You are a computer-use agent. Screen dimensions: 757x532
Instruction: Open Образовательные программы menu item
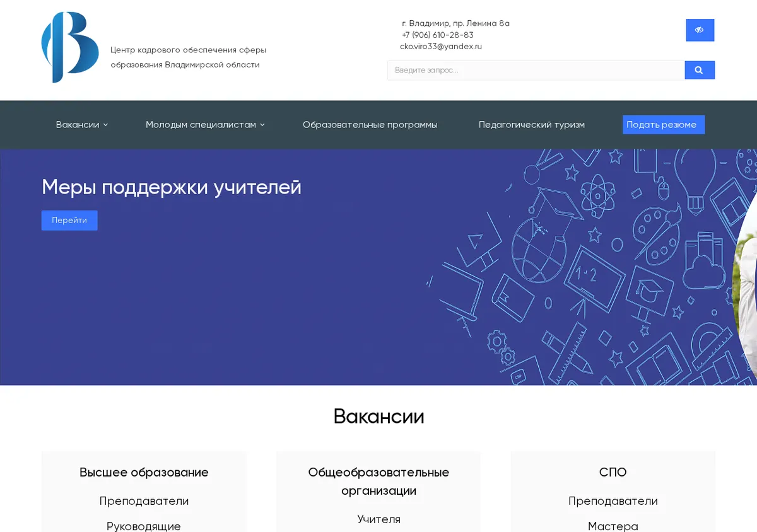(370, 125)
